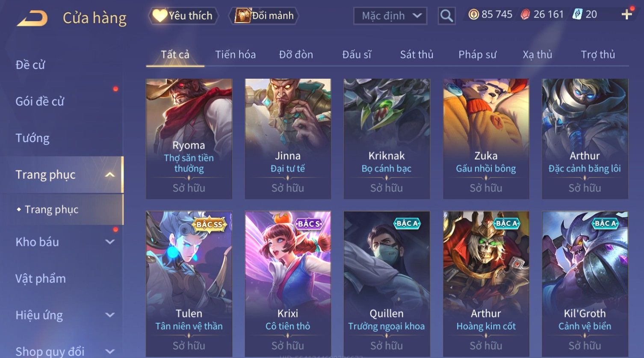The width and height of the screenshot is (644, 358).
Task: Open Zuka Gấu nhồi bông skin card
Action: tap(486, 139)
